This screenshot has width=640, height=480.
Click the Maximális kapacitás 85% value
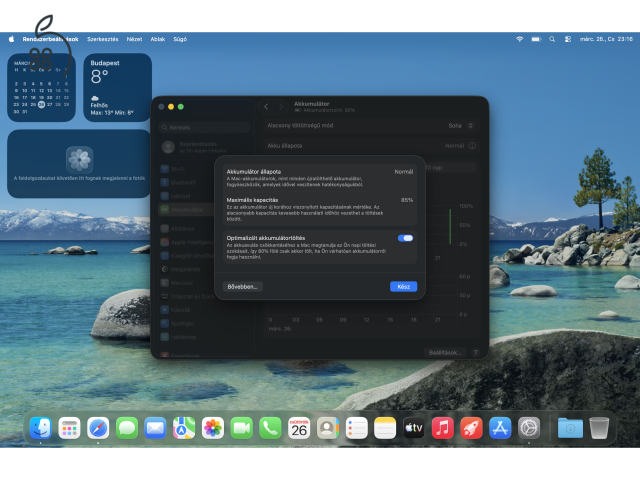point(407,200)
